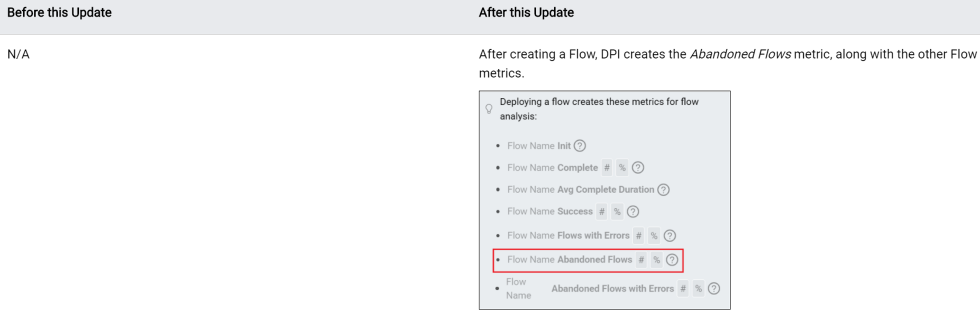Click help icon next to Avg Complete Duration
Image resolution: width=980 pixels, height=321 pixels.
coord(663,190)
